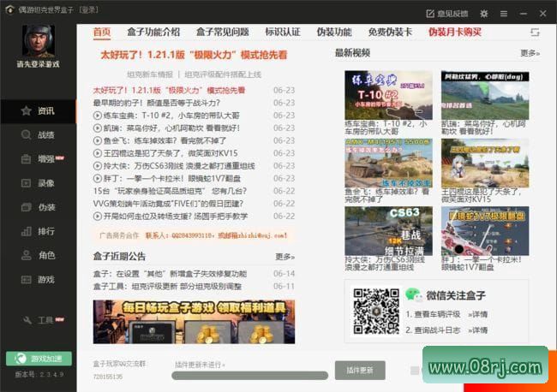Click the refresh page icon beside the tabs

pyautogui.click(x=535, y=33)
